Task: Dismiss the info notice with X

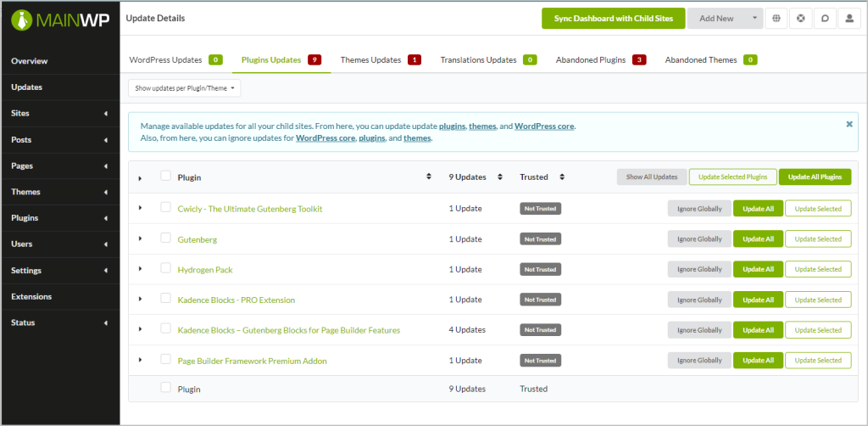Action: coord(849,124)
